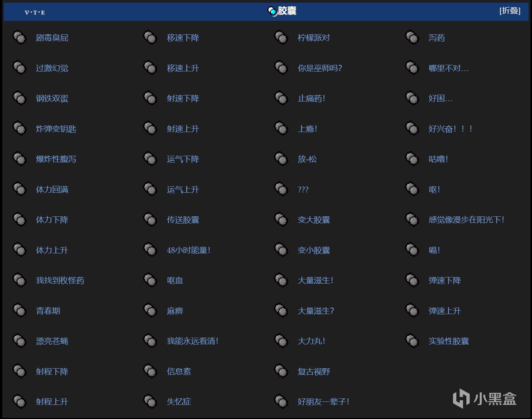Open the 运气下降 link
Viewport: 532px width, 419px height.
[183, 159]
